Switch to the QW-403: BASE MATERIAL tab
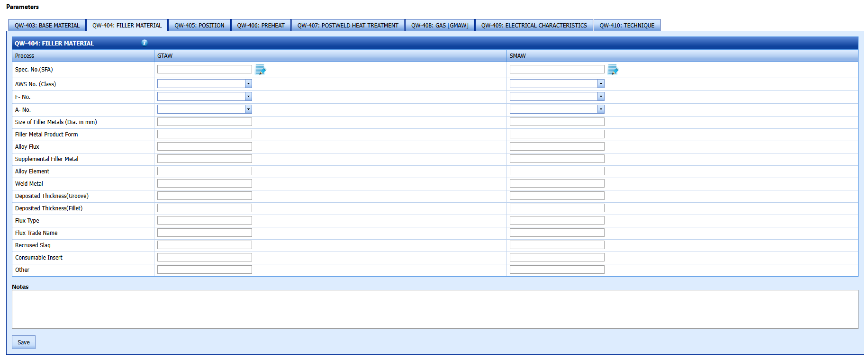The height and width of the screenshot is (360, 868). [x=47, y=26]
